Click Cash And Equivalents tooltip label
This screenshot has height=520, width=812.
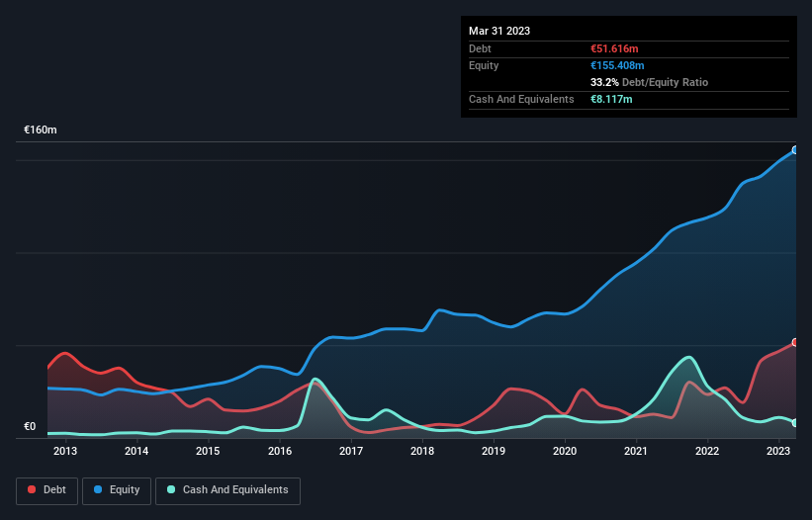[x=521, y=99]
